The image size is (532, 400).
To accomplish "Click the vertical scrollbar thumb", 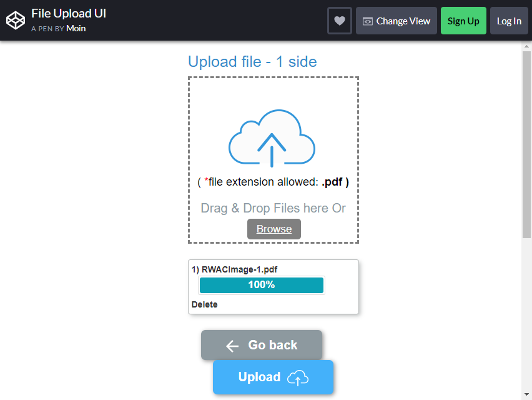I will 526,144.
